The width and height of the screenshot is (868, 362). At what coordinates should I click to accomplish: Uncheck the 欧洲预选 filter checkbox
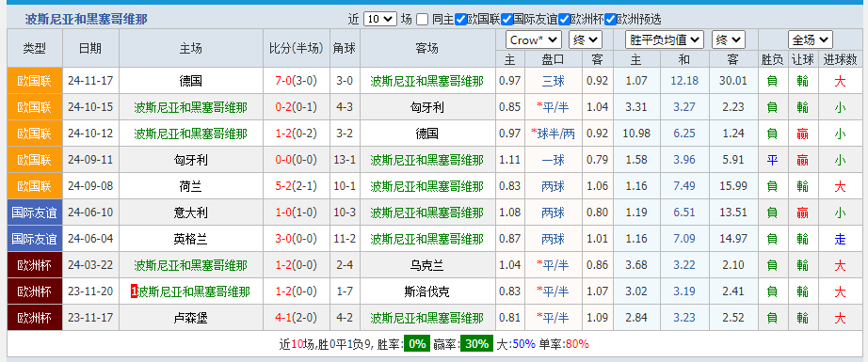tap(611, 20)
